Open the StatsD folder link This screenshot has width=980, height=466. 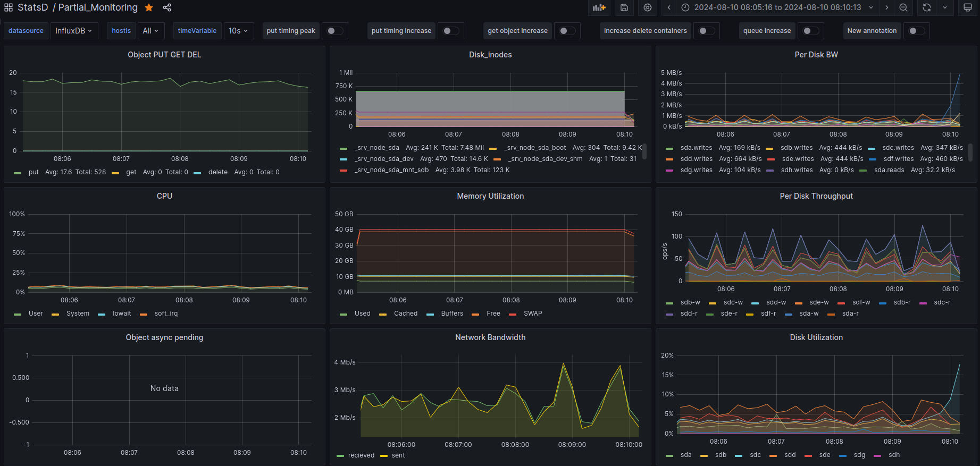(32, 7)
